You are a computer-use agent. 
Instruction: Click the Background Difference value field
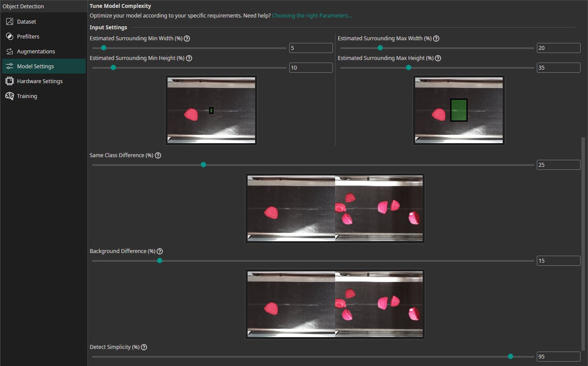coord(558,261)
